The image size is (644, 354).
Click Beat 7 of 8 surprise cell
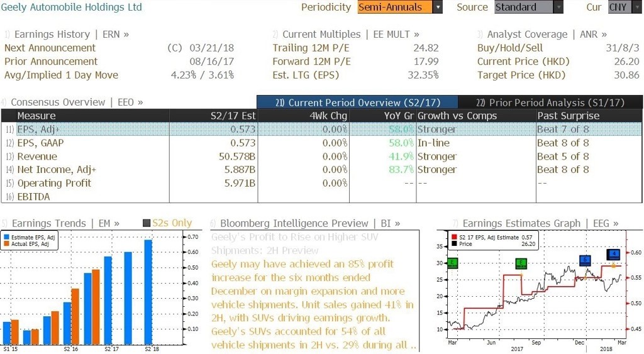pos(563,130)
